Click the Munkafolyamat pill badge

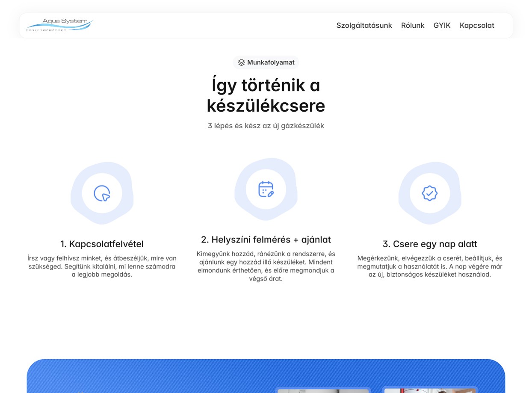266,62
